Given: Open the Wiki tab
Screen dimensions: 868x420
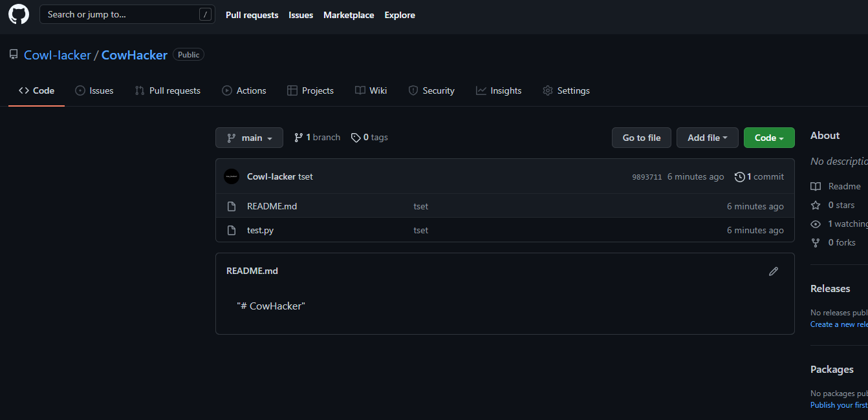Looking at the screenshot, I should 371,90.
